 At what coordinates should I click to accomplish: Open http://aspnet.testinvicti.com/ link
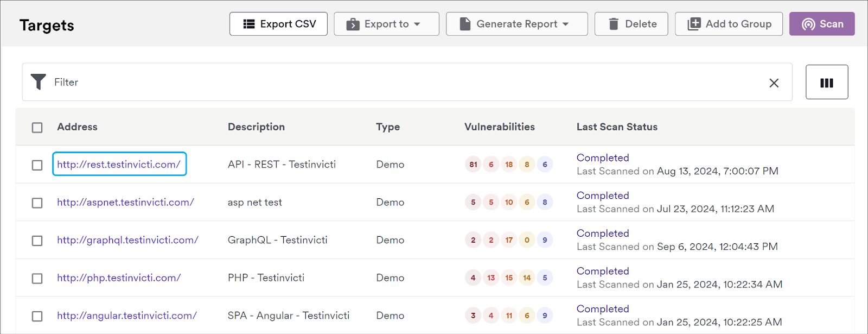pos(125,202)
